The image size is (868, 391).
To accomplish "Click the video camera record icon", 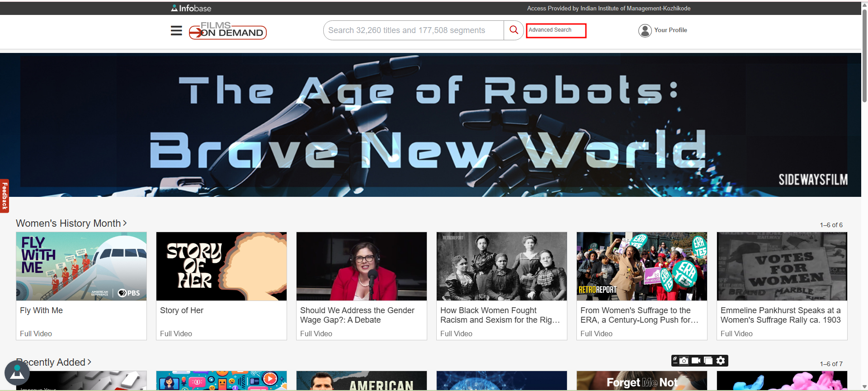I will coord(696,361).
